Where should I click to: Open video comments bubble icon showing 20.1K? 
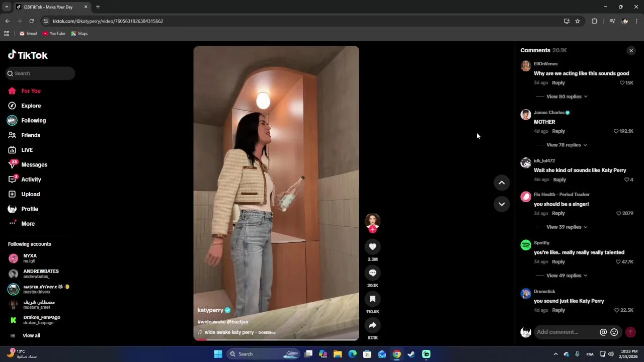pos(372,273)
